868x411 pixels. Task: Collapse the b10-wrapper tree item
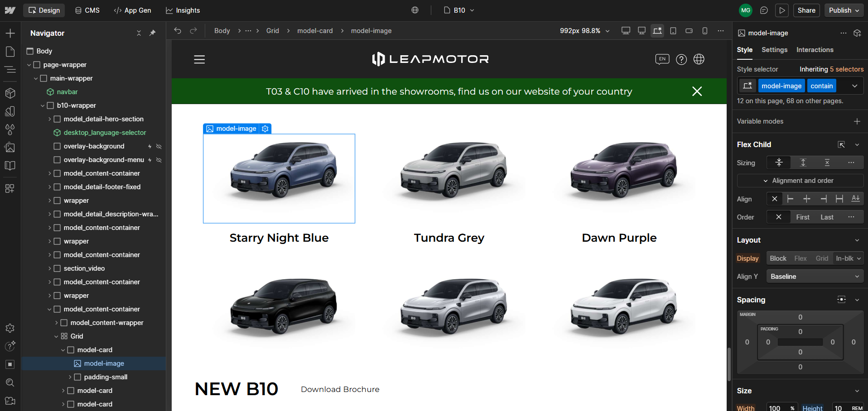[43, 105]
